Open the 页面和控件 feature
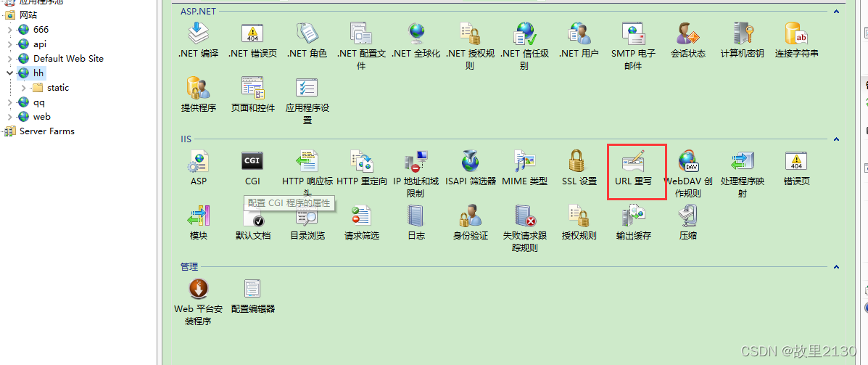The height and width of the screenshot is (365, 868). [x=252, y=95]
